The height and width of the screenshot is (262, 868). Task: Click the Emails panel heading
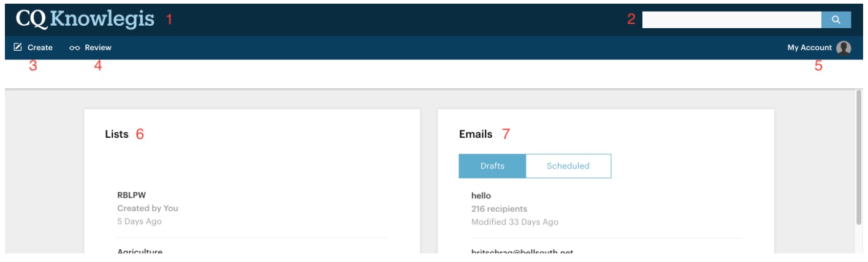475,135
